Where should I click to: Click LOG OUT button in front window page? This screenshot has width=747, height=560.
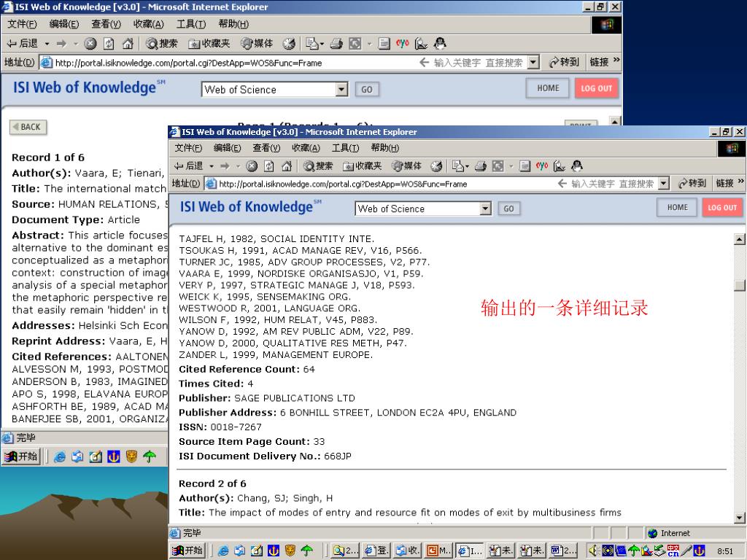pyautogui.click(x=722, y=208)
